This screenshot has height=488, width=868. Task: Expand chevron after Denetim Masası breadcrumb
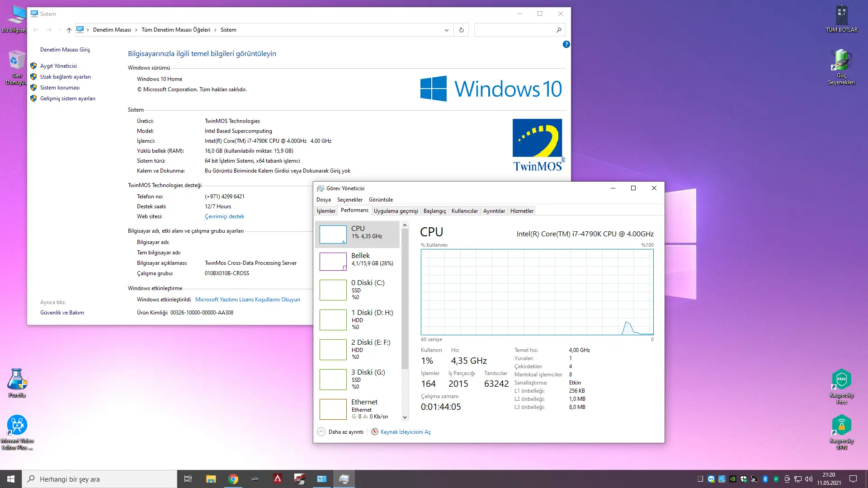136,30
